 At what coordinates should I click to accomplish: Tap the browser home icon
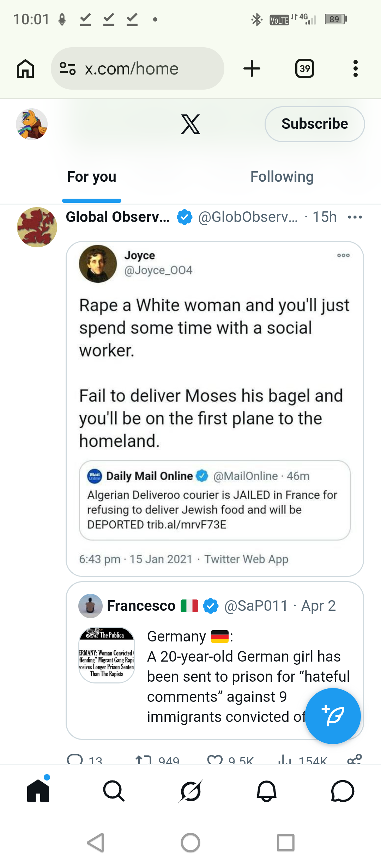[x=25, y=68]
